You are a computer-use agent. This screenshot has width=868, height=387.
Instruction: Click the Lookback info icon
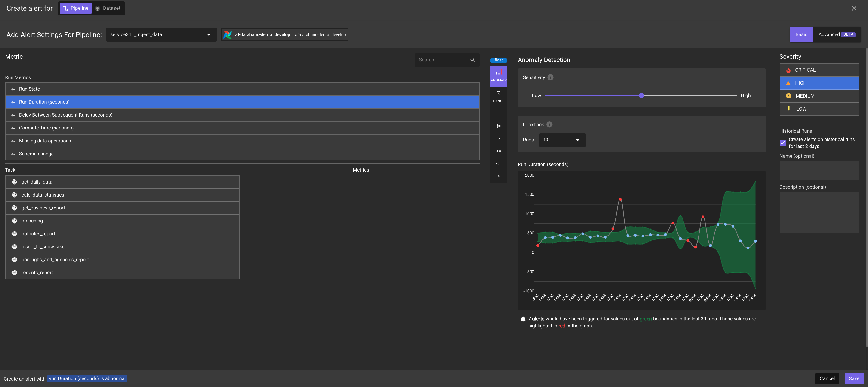point(549,125)
